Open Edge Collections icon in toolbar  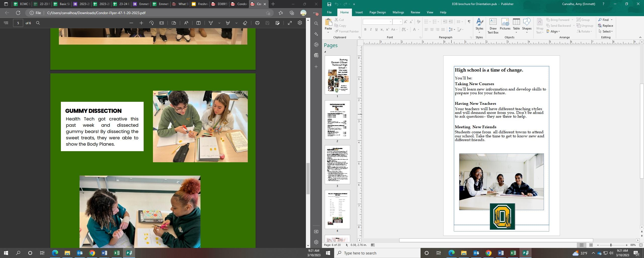(x=292, y=13)
